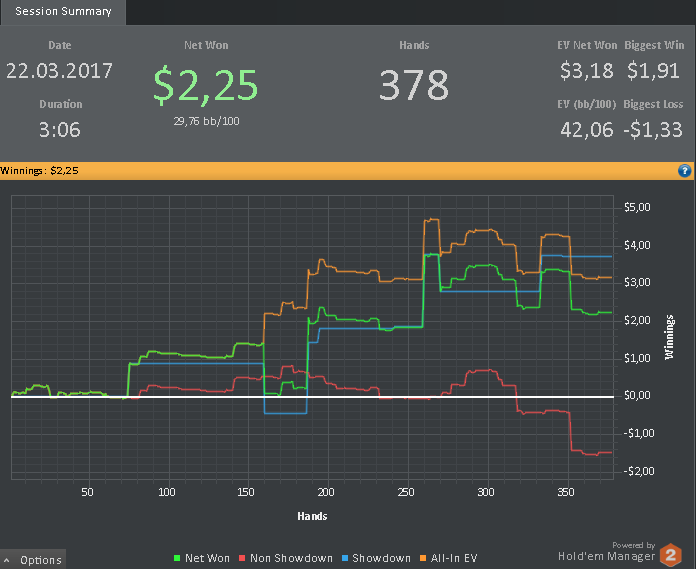Click the $3,00 y-axis label
Viewport: 696px width, 569px height.
point(637,282)
